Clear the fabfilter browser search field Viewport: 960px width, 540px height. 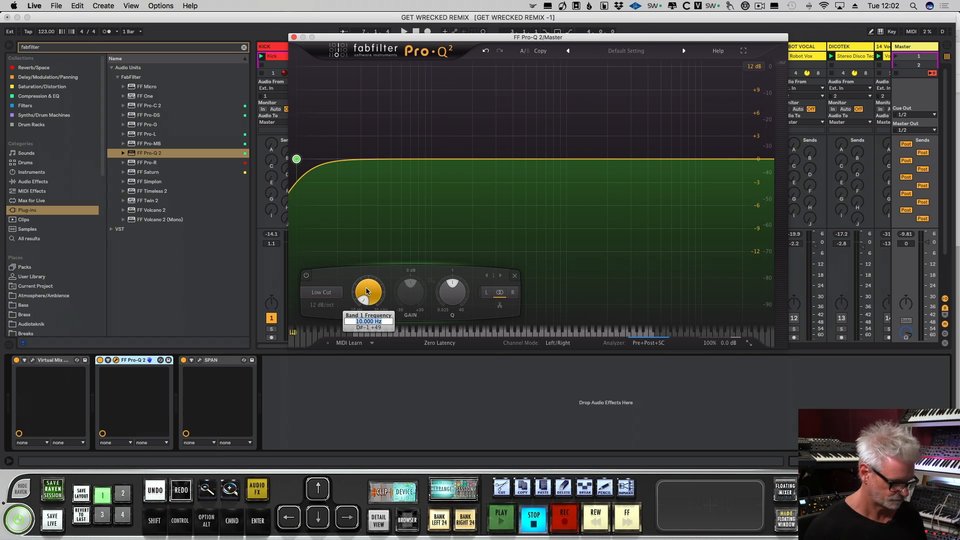(244, 47)
